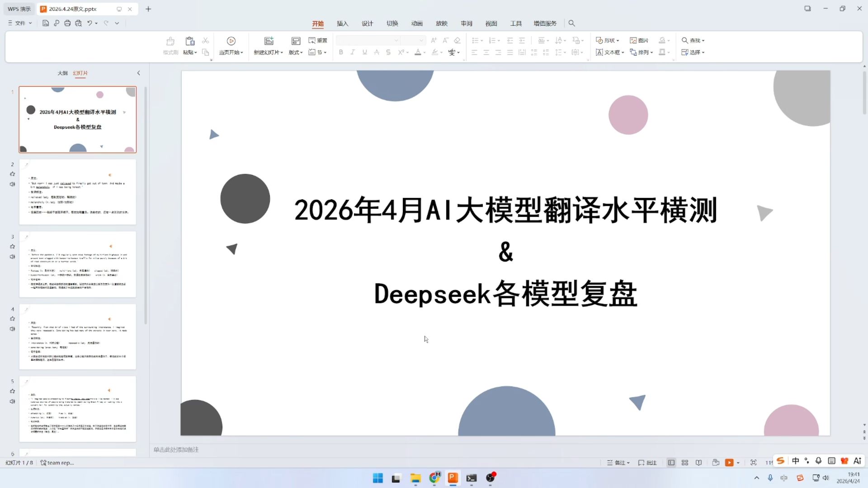Toggle Strikethrough formatting
The image size is (868, 488).
[x=377, y=52]
